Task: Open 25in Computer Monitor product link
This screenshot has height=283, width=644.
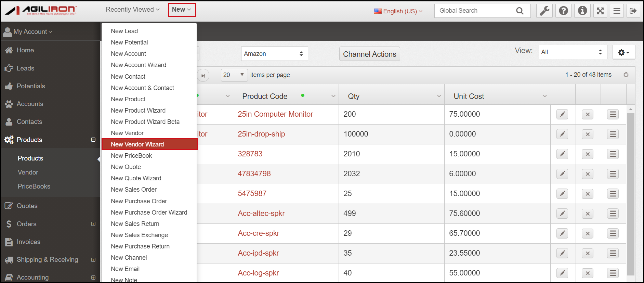Action: (275, 114)
